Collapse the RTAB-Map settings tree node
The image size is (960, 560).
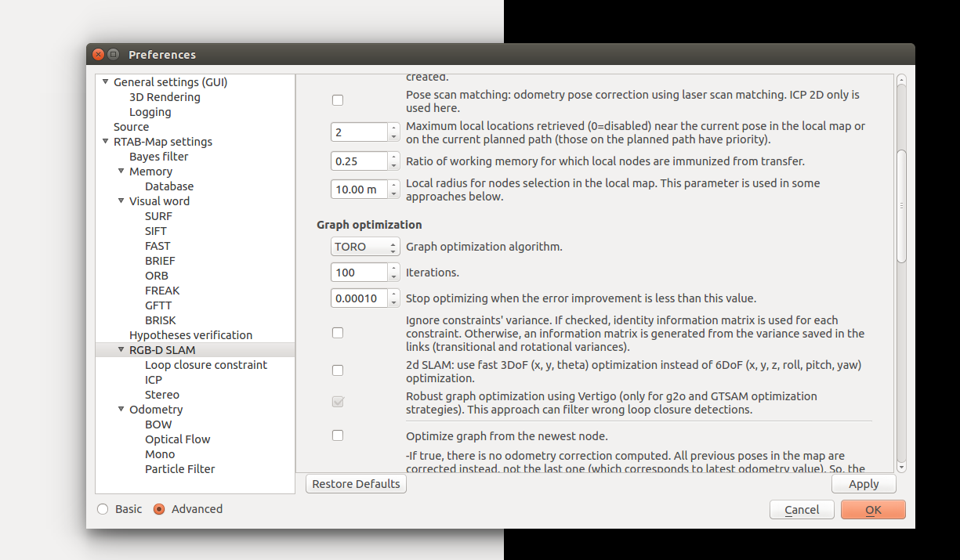(106, 142)
